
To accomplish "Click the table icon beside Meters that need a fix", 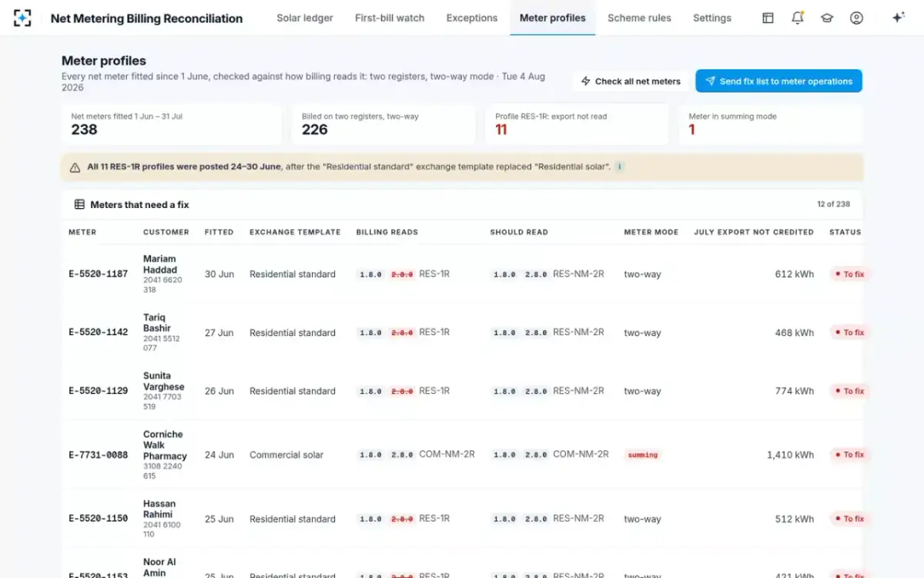I will [79, 204].
